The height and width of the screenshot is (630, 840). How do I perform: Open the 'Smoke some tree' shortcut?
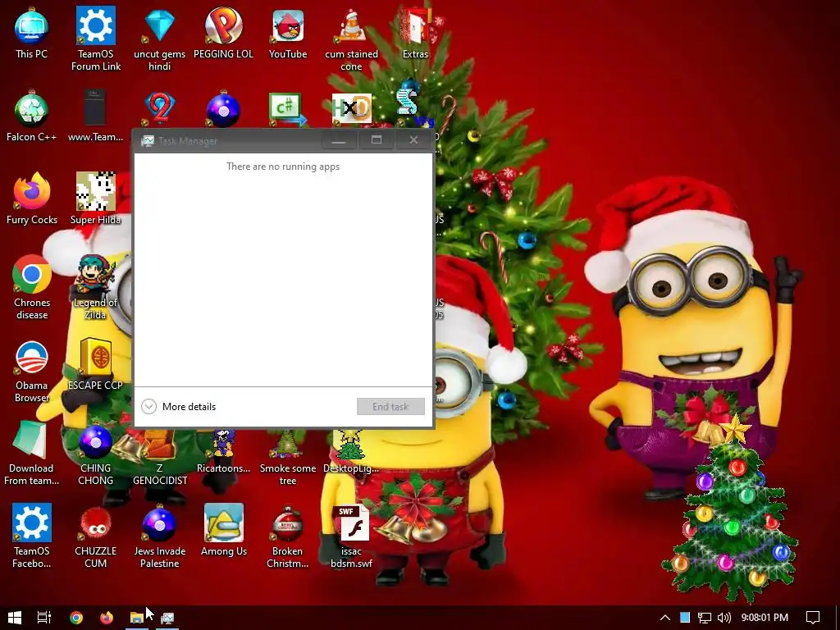[288, 459]
